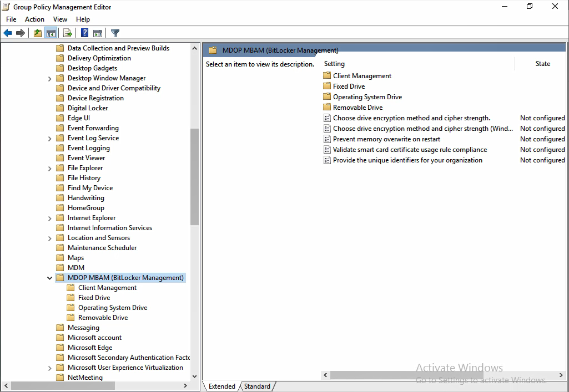Click Removable Drive folder icon in right pane

click(x=327, y=107)
